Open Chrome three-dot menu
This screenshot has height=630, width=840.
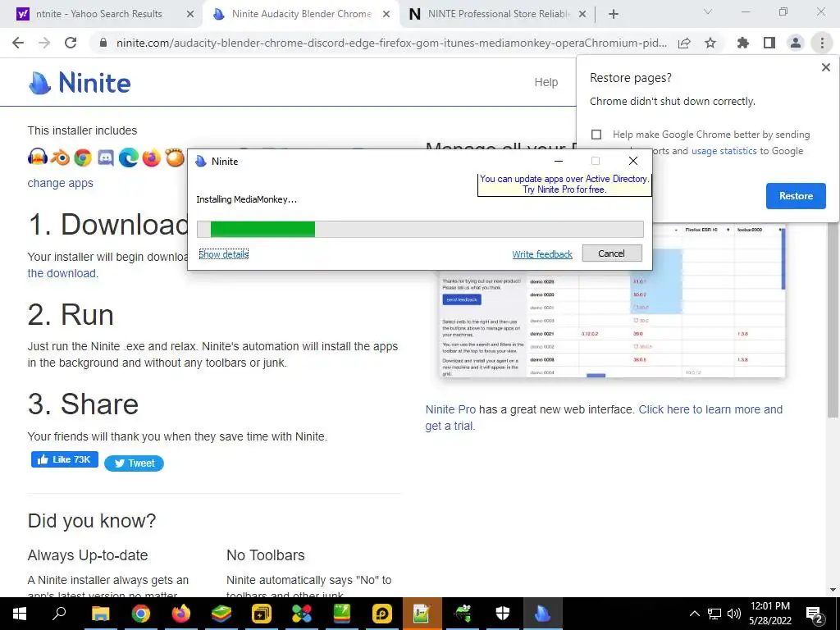[822, 43]
